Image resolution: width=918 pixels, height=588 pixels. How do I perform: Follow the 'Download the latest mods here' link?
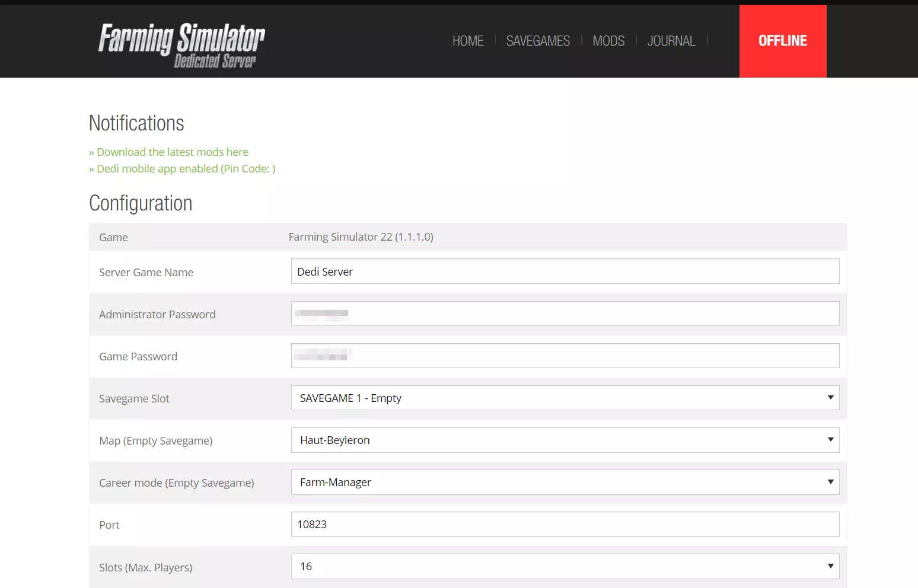coord(172,152)
